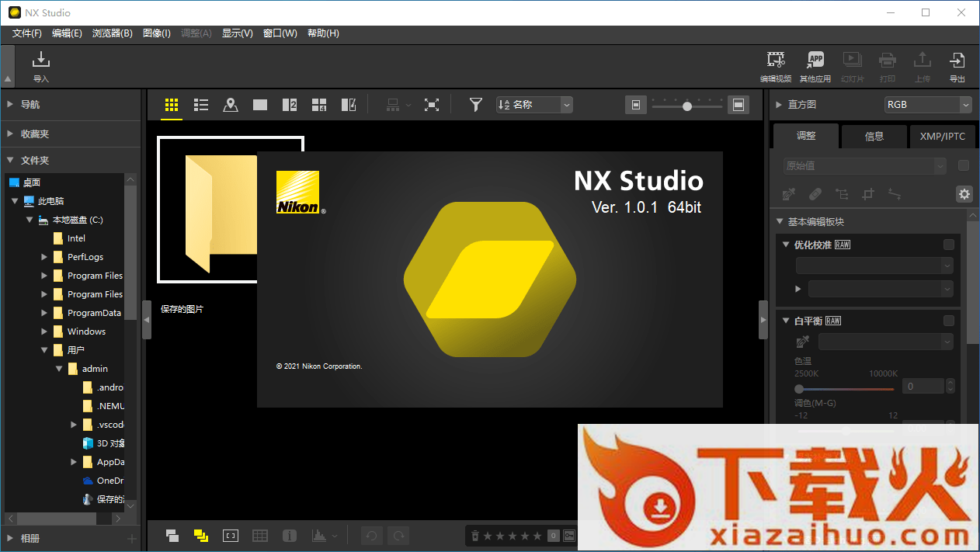Open the adjustment settings gear
Screen dimensions: 980x552
964,194
